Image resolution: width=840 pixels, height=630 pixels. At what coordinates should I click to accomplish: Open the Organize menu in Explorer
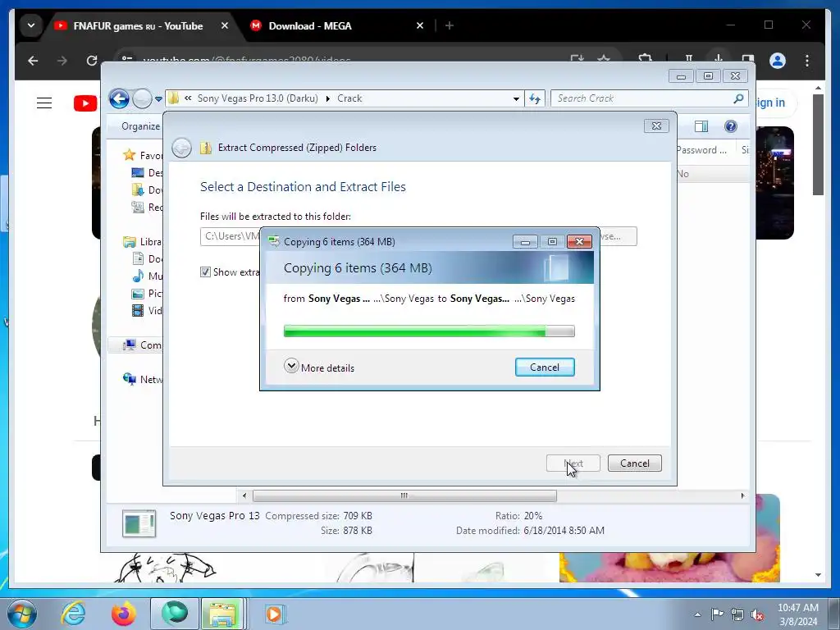point(140,126)
